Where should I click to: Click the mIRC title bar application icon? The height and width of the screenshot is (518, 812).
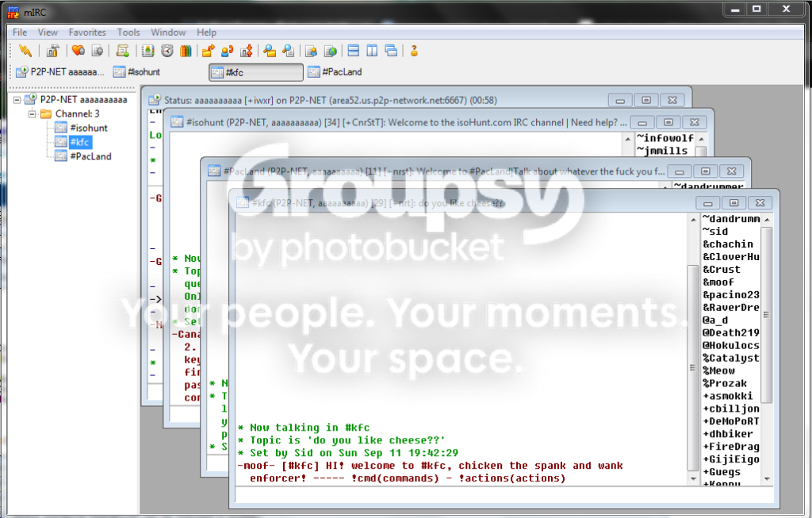13,12
